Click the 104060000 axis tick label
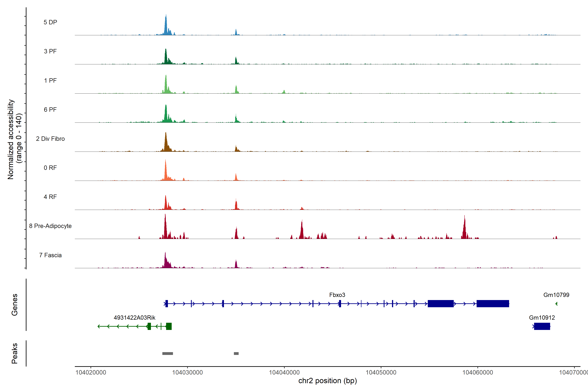 [x=477, y=373]
